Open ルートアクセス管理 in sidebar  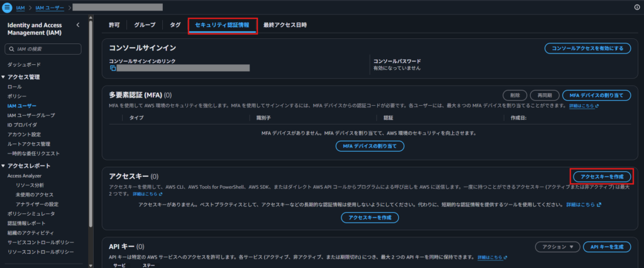coord(29,144)
